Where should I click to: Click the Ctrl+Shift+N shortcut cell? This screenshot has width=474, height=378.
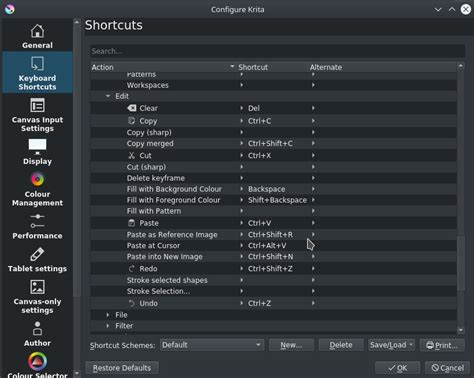point(270,257)
